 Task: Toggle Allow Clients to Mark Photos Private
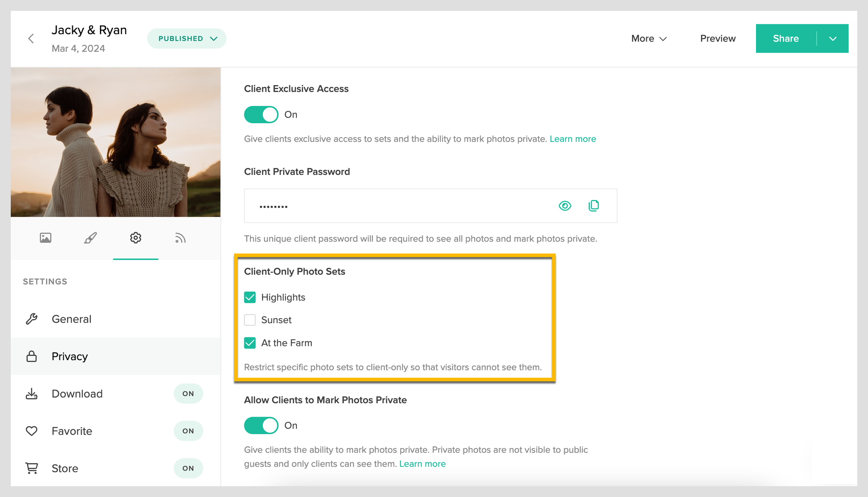[261, 425]
